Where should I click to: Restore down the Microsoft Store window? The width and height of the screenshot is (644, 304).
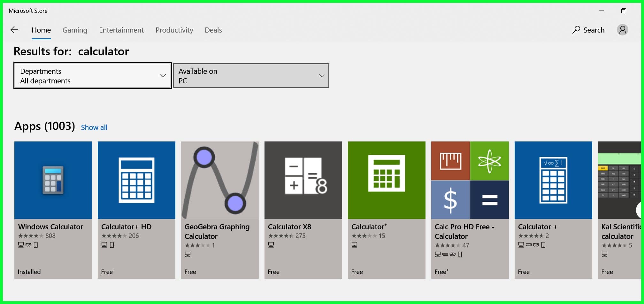click(x=623, y=11)
